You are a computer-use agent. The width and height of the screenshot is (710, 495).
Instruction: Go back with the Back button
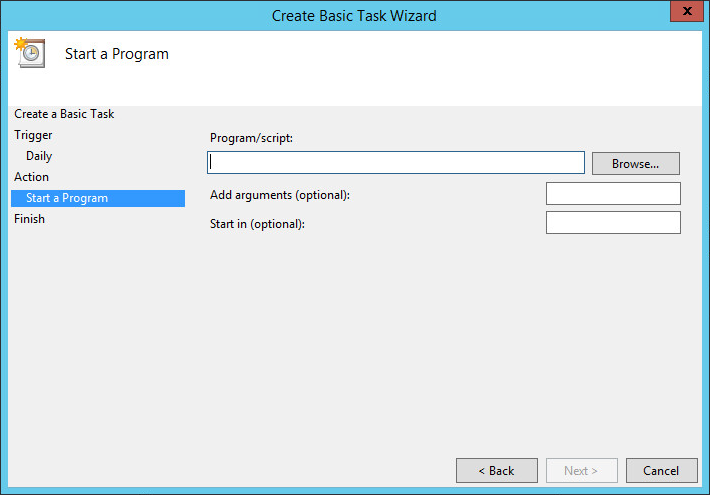pyautogui.click(x=495, y=470)
